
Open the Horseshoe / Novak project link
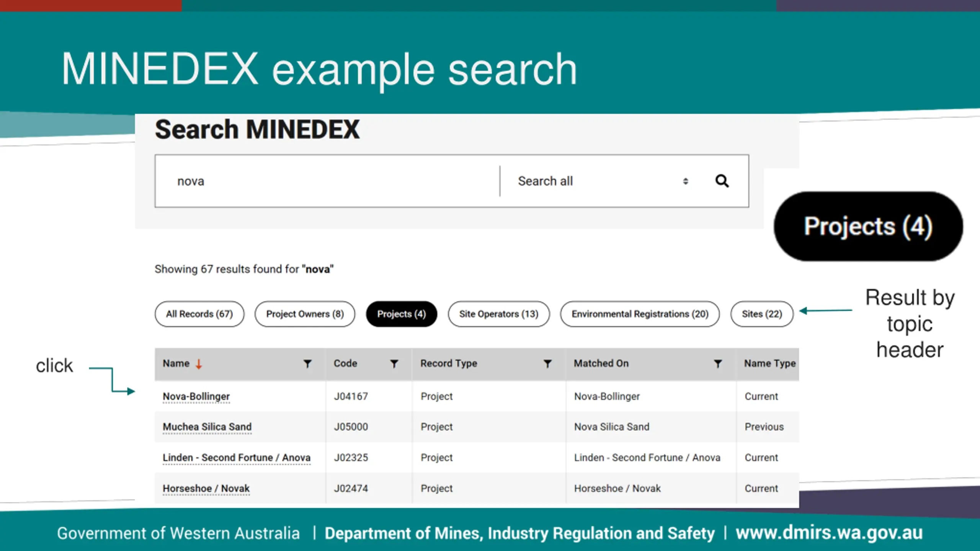206,489
